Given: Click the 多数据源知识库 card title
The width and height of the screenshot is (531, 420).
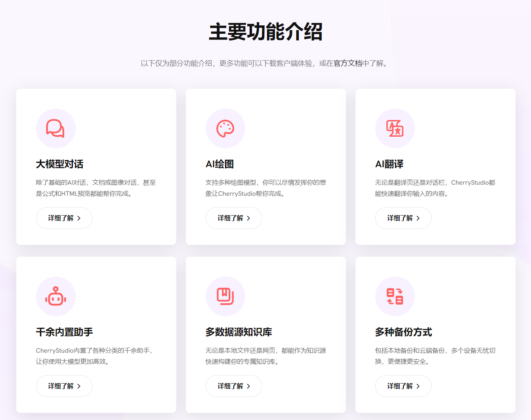Looking at the screenshot, I should click(x=239, y=332).
